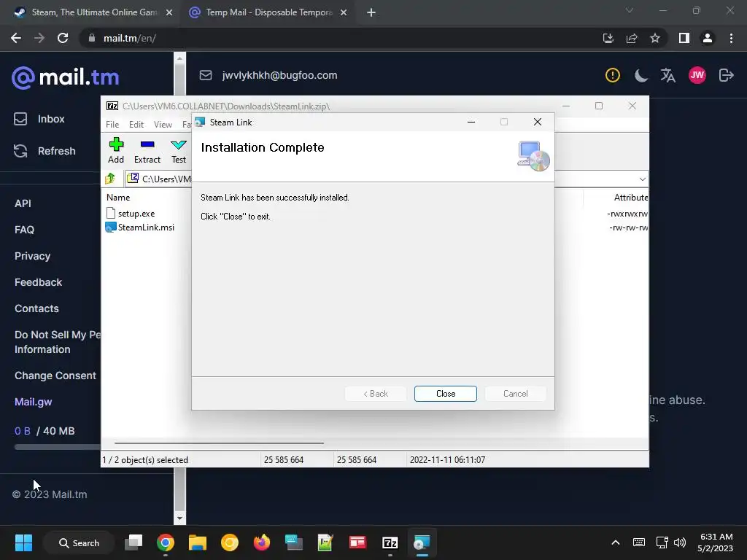
Task: Open the Privacy page on mail.tm
Action: tap(32, 256)
